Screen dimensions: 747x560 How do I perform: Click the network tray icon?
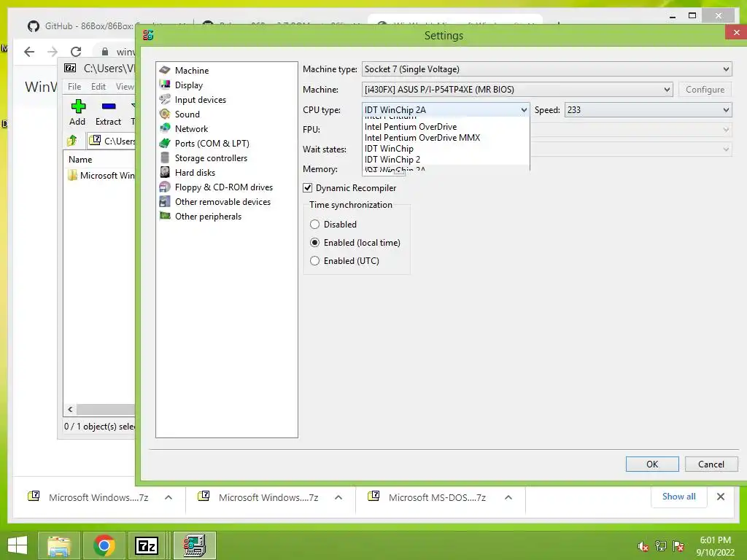pyautogui.click(x=661, y=546)
